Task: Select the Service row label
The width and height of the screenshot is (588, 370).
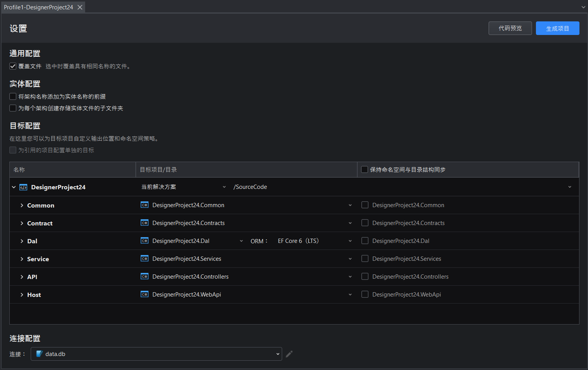Action: click(x=38, y=259)
